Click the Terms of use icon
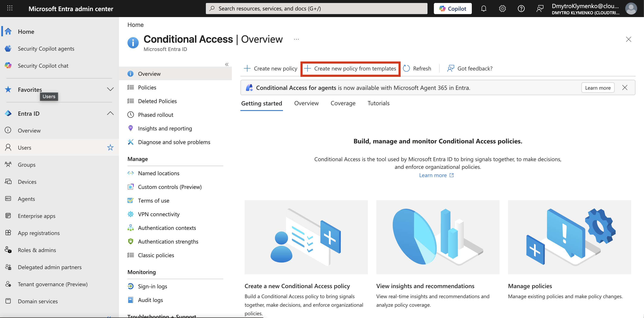Image resolution: width=644 pixels, height=318 pixels. (x=130, y=200)
